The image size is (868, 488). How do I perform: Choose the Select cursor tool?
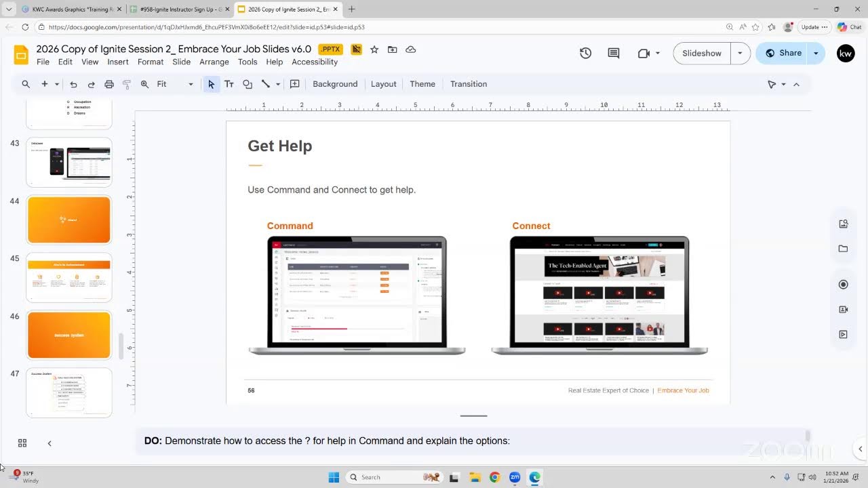(211, 84)
